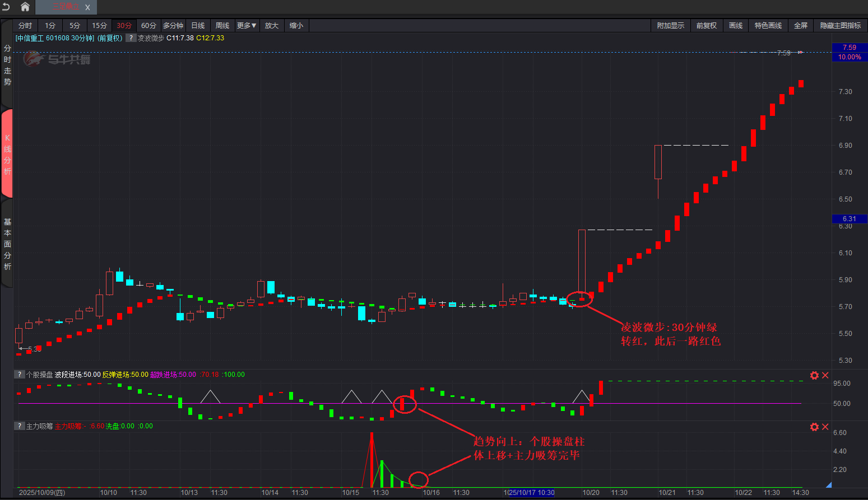
Task: Remove the 个股操盘 indicator panel
Action: [825, 375]
